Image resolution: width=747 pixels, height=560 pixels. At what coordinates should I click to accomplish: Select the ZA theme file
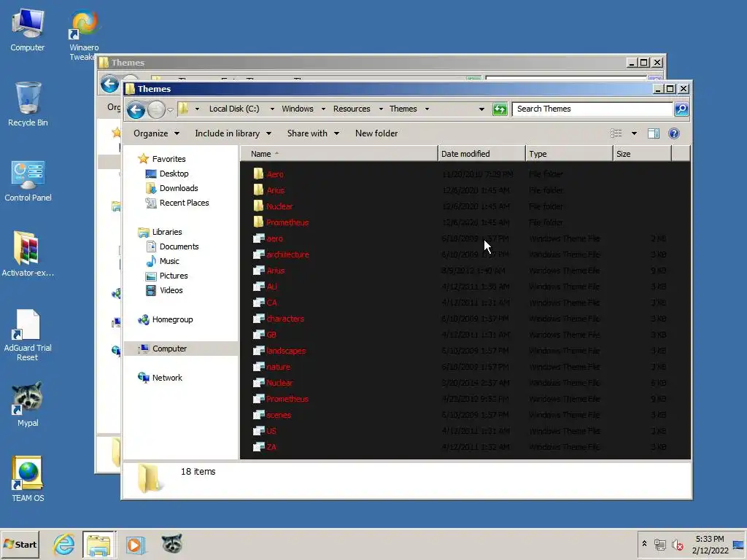(264, 447)
